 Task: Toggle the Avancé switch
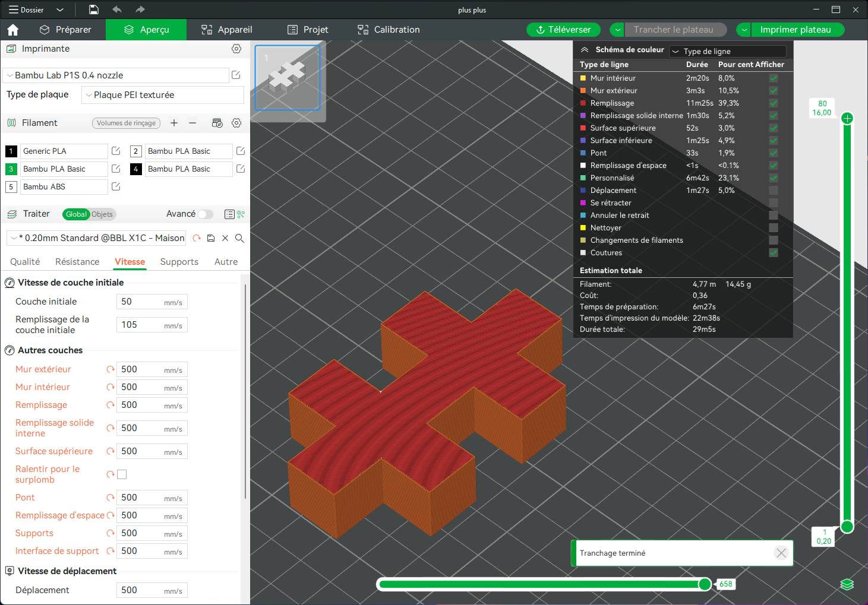[x=205, y=214]
